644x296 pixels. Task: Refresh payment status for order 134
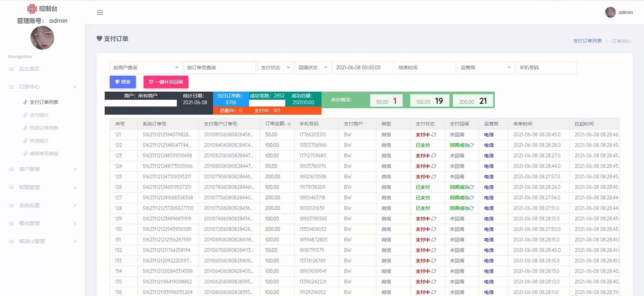click(434, 271)
